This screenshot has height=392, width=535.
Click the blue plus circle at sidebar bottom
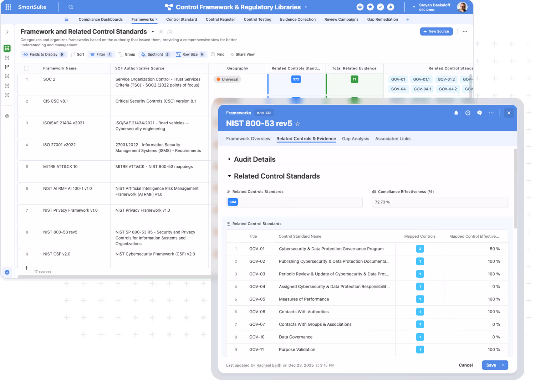pyautogui.click(x=7, y=272)
